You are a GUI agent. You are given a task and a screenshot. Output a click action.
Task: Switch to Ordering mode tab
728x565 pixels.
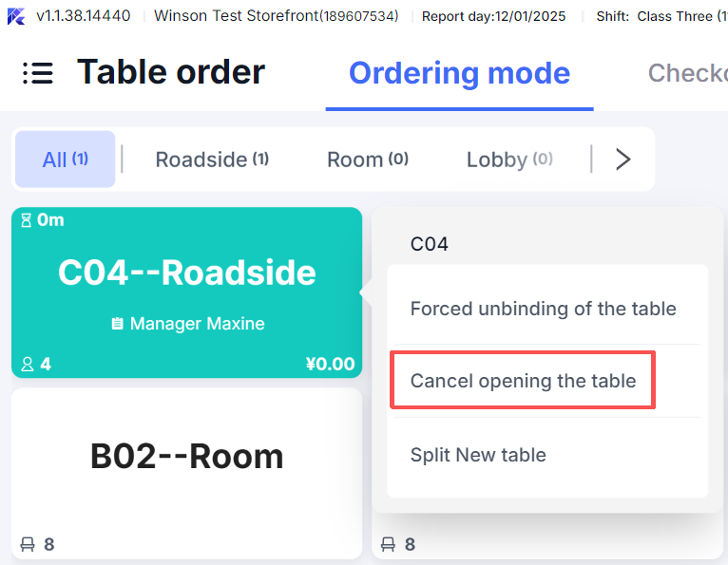tap(459, 73)
